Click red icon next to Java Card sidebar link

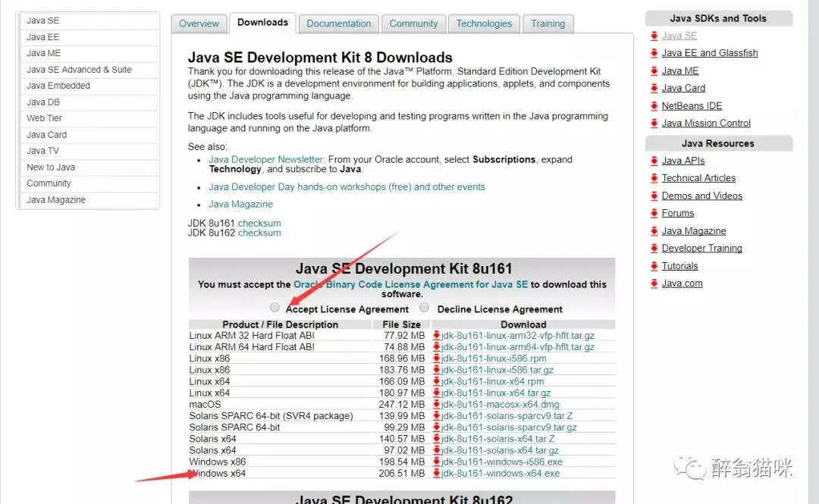point(654,88)
